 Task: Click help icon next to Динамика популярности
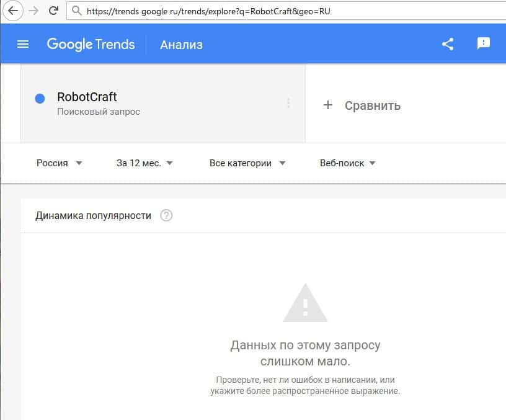click(x=166, y=216)
